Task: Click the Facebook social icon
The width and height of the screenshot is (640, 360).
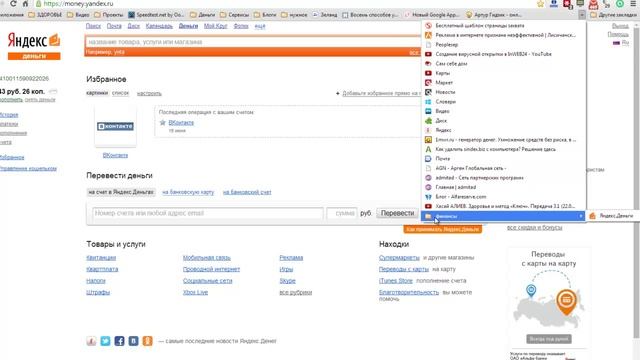Action: coord(119,341)
